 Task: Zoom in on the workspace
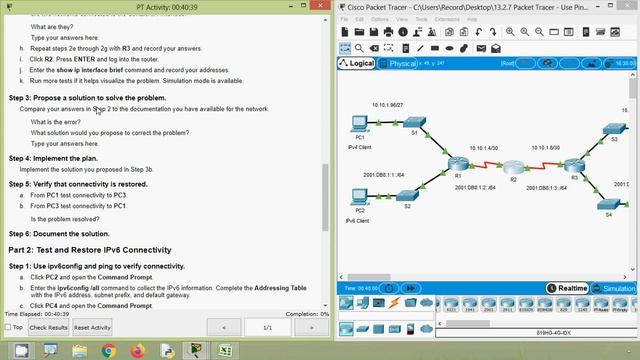coord(510,32)
